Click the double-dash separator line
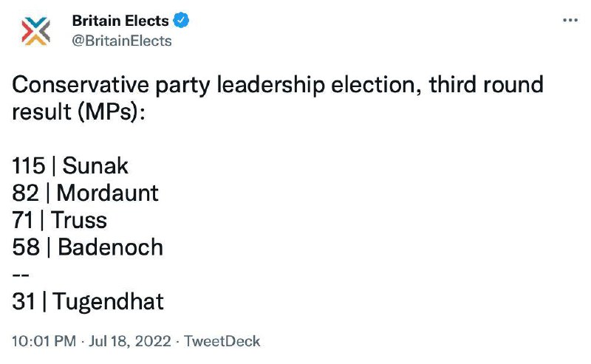This screenshot has height=364, width=591. [20, 275]
